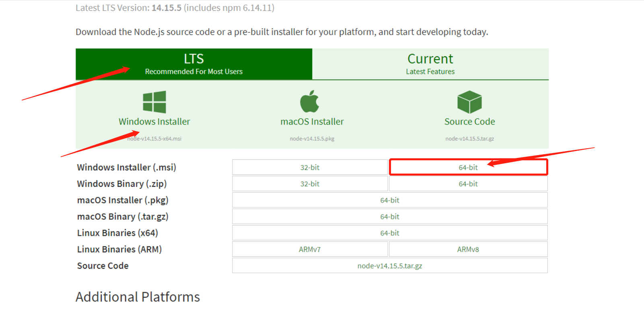Download node-v14.15.5-x64.msi file link

154,139
